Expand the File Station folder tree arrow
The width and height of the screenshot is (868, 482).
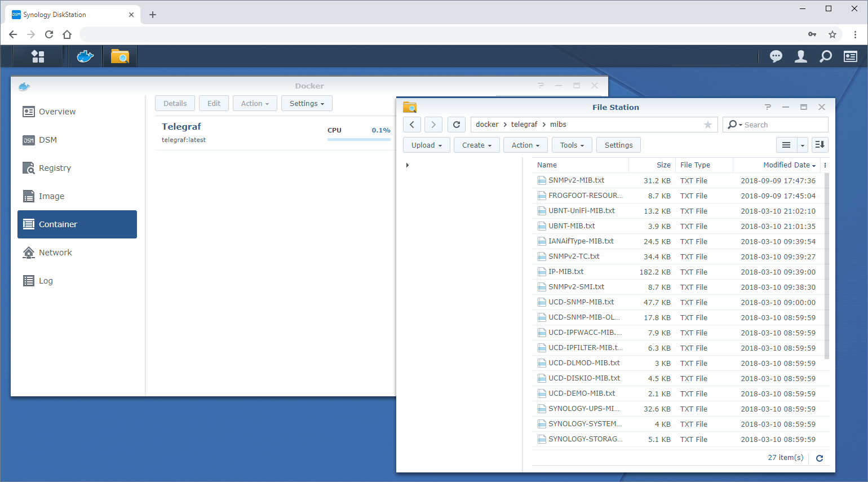(x=407, y=165)
